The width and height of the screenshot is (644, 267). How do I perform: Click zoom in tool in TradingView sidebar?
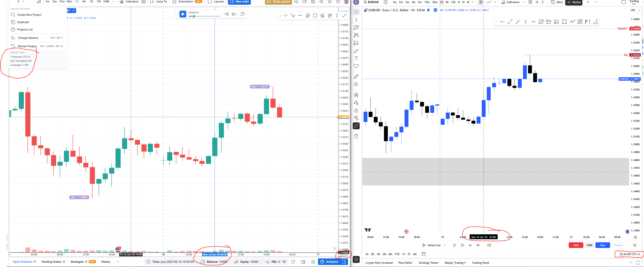pyautogui.click(x=356, y=84)
